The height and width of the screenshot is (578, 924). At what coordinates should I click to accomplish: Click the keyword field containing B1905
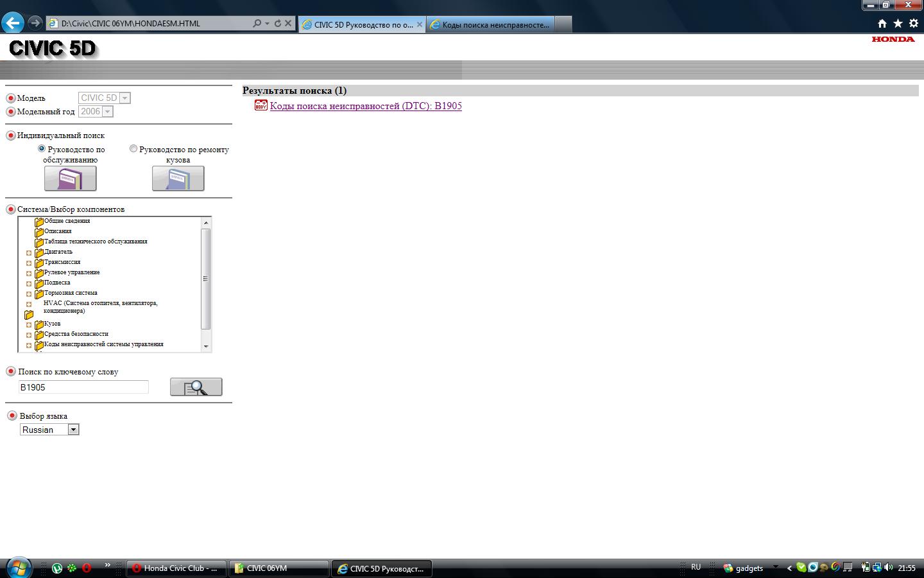coord(83,387)
